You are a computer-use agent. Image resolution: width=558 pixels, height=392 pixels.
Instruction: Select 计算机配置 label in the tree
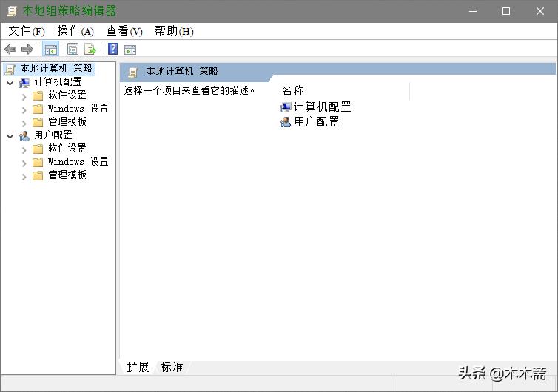pyautogui.click(x=58, y=82)
